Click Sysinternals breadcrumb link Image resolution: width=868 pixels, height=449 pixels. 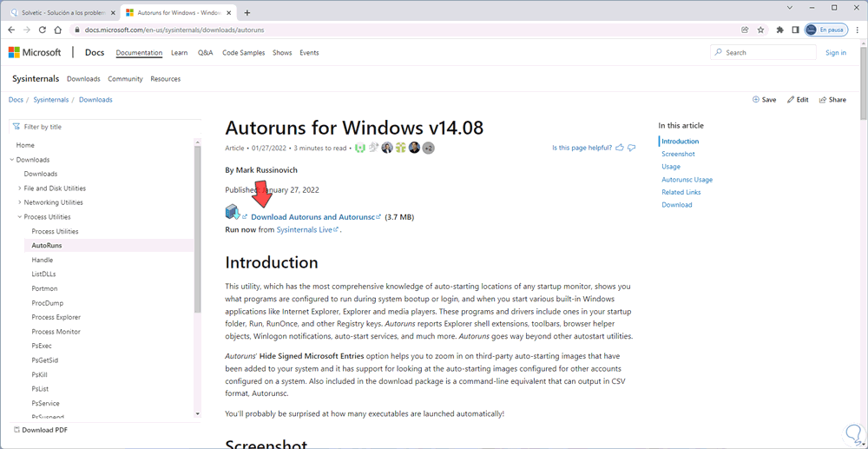coord(51,100)
